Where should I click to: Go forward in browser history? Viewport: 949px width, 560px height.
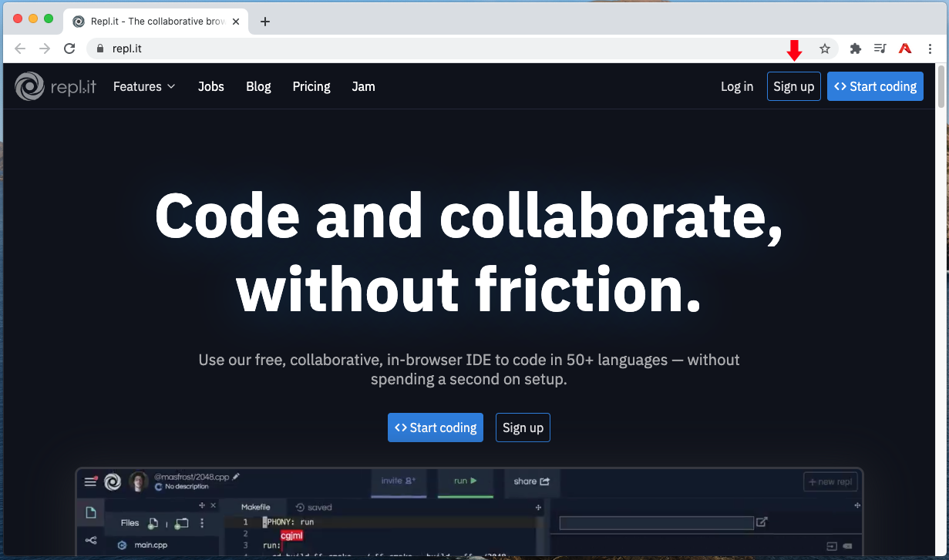(x=45, y=49)
